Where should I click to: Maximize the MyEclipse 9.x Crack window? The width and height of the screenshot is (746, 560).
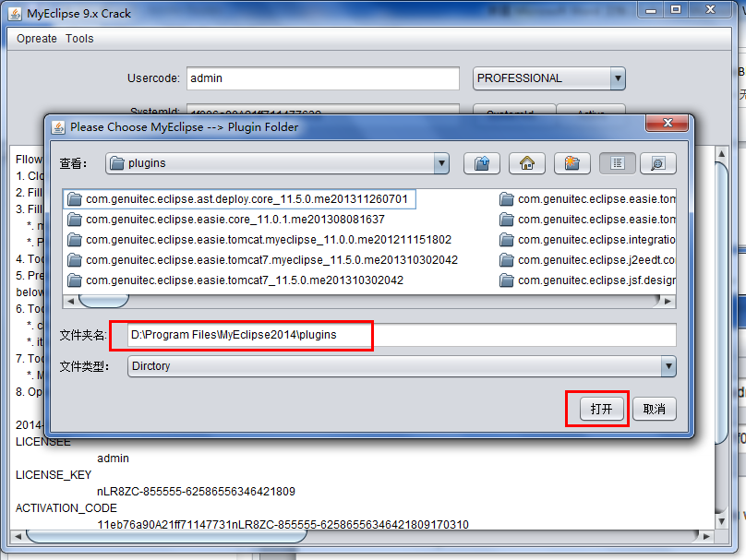676,9
